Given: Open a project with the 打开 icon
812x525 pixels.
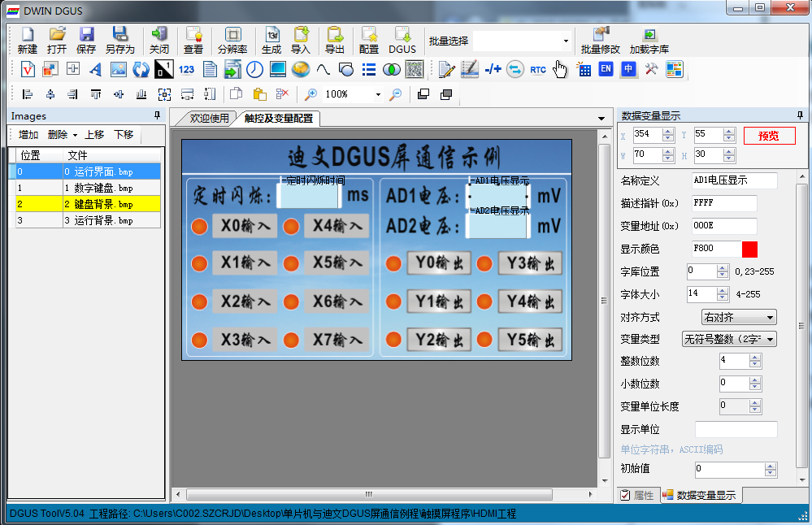Looking at the screenshot, I should (x=57, y=40).
